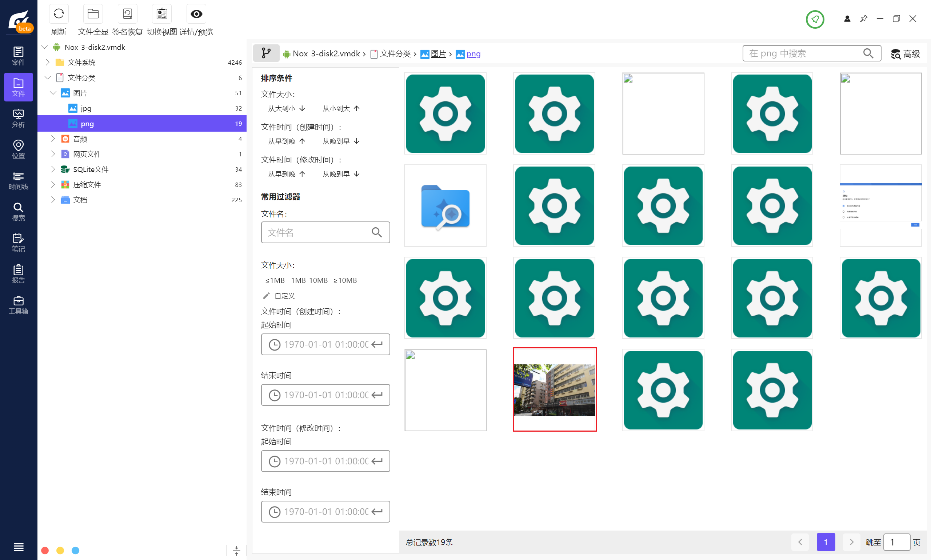Expand the 压缩文件 tree node
The image size is (931, 560).
(x=53, y=184)
